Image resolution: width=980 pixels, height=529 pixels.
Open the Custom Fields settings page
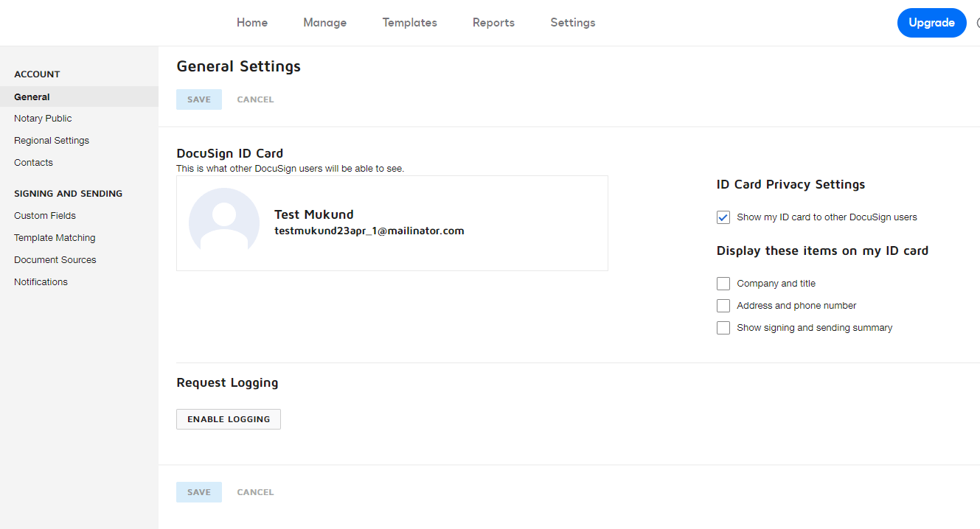coord(45,216)
